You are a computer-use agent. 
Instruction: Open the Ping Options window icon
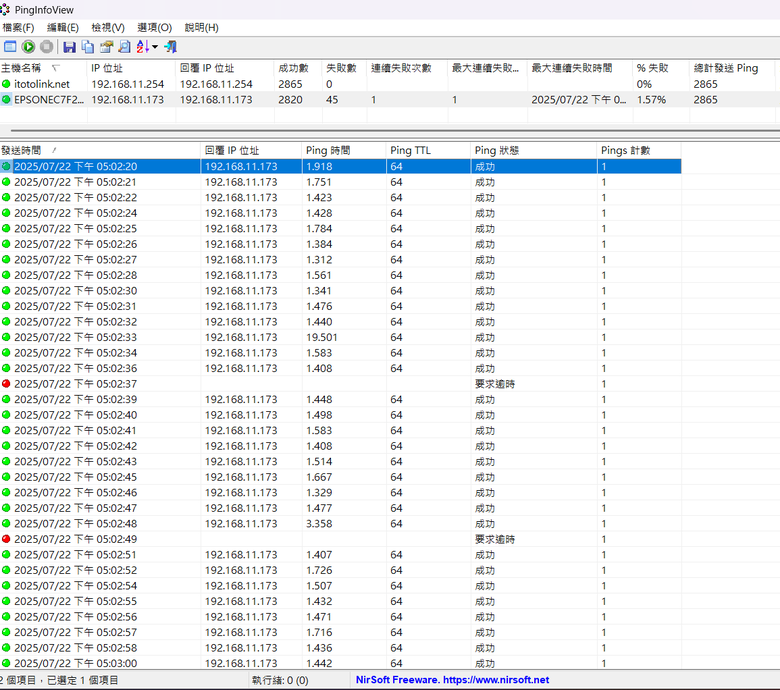pyautogui.click(x=10, y=47)
